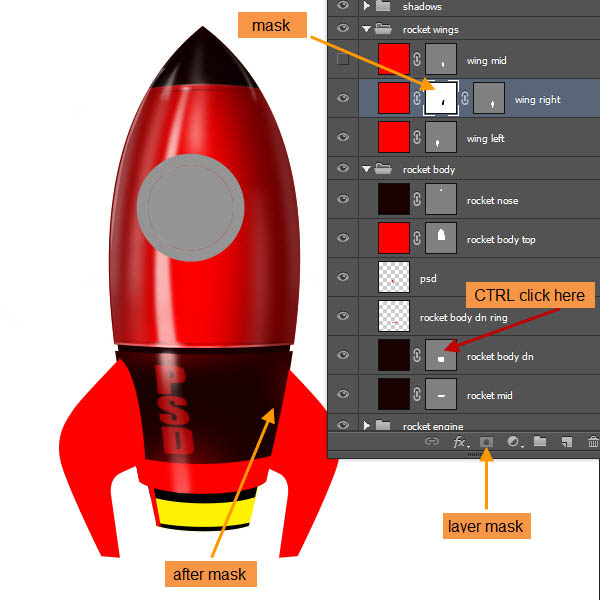Create a new layer via bottom icon
This screenshot has width=600, height=600.
566,441
